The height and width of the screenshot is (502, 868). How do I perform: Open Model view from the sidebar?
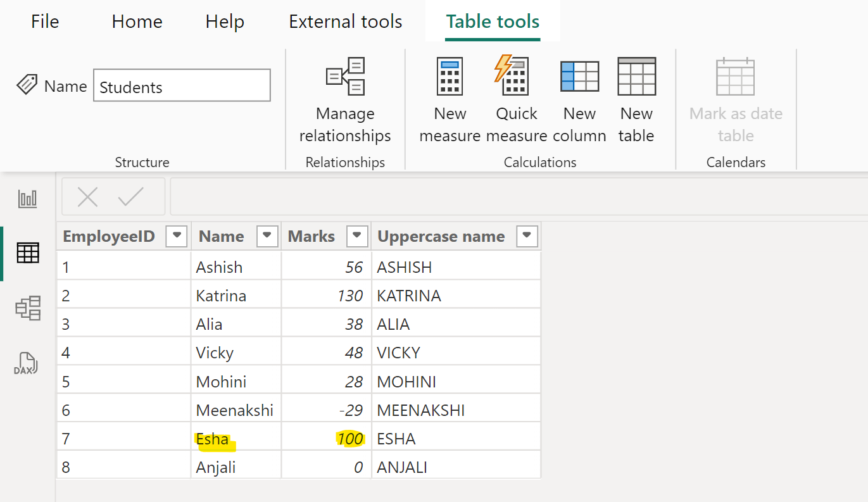pos(27,308)
